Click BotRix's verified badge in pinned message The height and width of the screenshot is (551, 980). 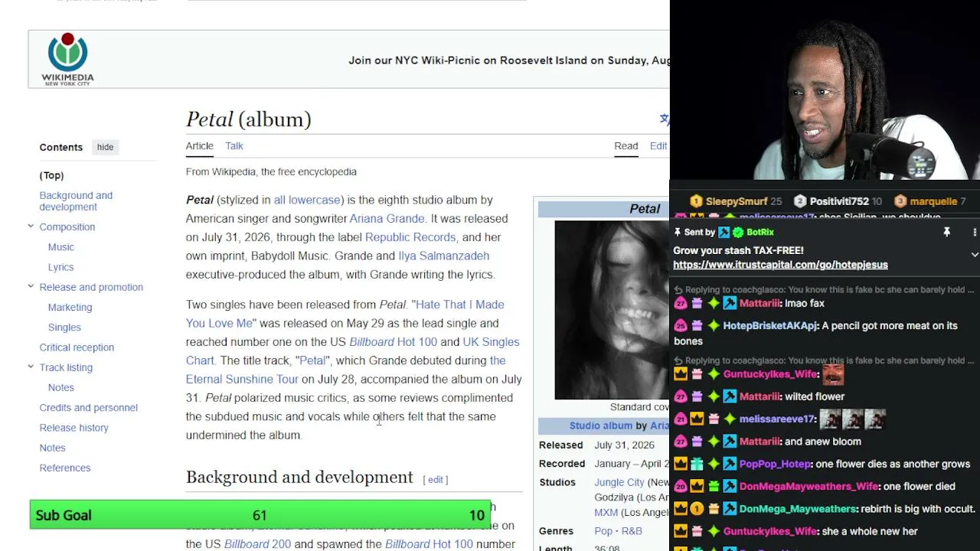coord(738,233)
